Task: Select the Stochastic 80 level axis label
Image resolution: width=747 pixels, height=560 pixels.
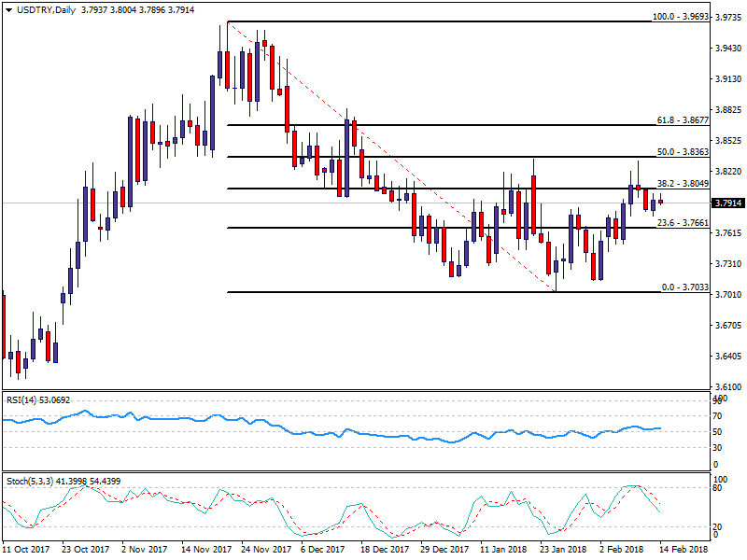Action: coord(717,488)
